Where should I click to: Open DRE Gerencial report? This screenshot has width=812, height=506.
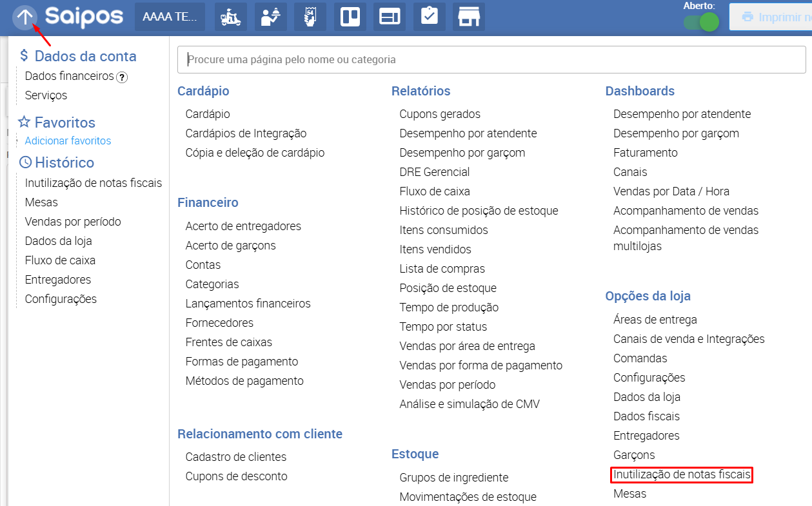[434, 172]
